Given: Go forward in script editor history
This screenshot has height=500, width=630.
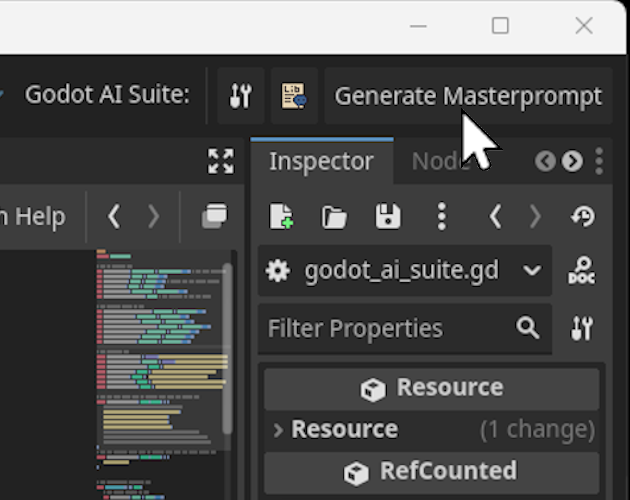Looking at the screenshot, I should (153, 217).
